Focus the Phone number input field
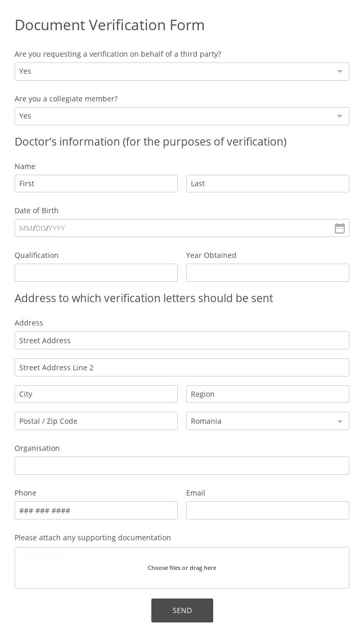The height and width of the screenshot is (637, 364). (x=96, y=510)
